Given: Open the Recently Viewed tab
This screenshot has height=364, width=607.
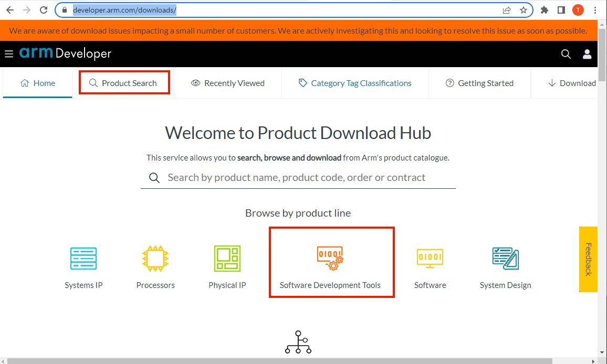Looking at the screenshot, I should 228,83.
